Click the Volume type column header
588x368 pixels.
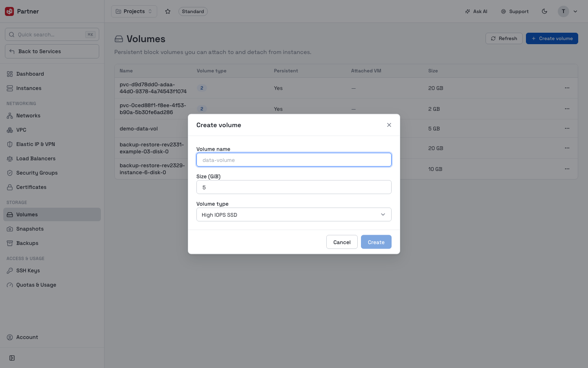tap(212, 71)
